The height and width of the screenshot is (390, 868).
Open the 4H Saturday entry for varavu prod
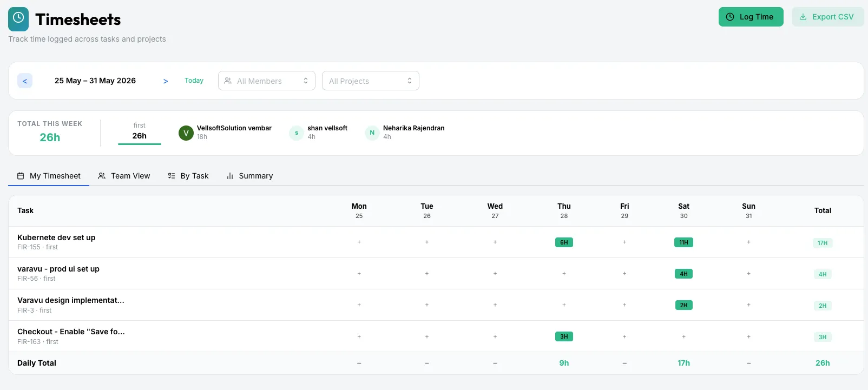pyautogui.click(x=684, y=274)
